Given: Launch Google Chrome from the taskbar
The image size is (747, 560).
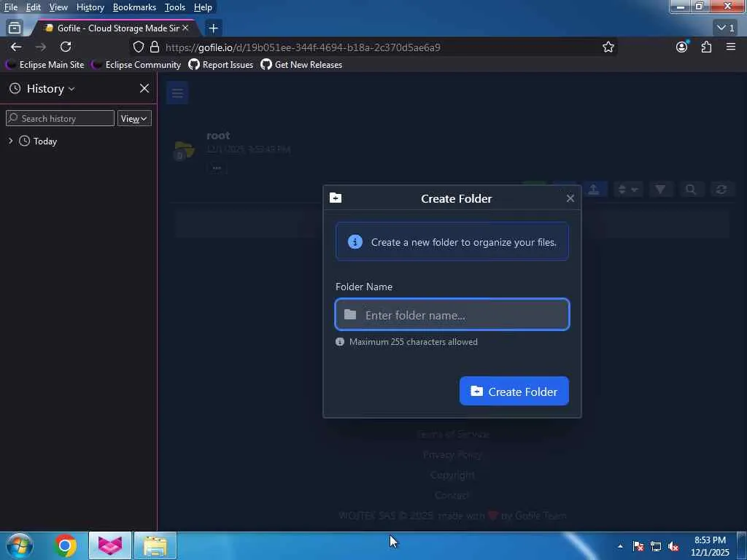Looking at the screenshot, I should tap(65, 545).
